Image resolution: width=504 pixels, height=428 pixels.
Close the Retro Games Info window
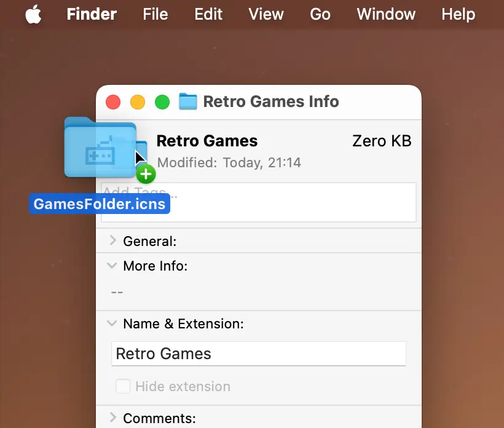coord(113,102)
